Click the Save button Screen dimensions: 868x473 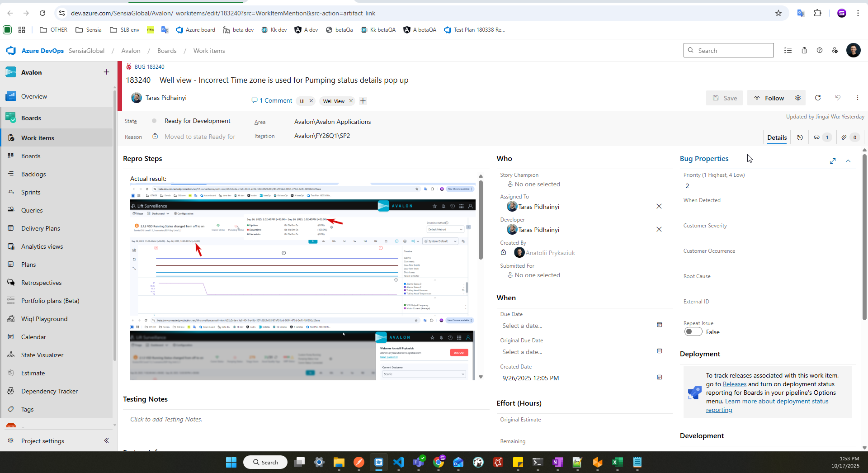pos(724,98)
